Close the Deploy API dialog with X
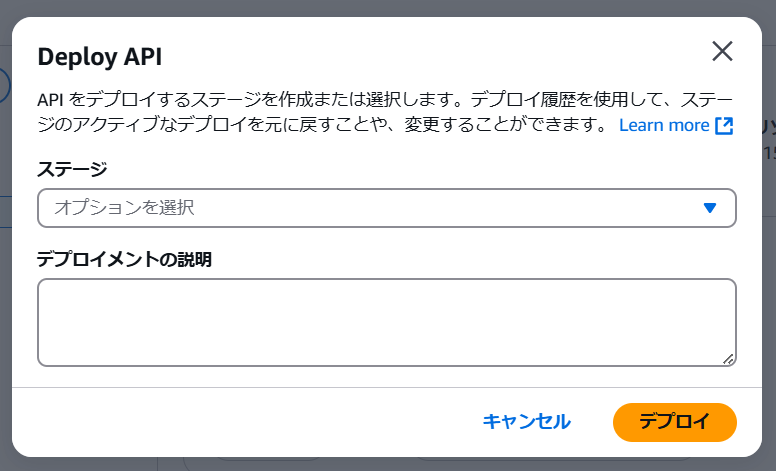 click(722, 52)
